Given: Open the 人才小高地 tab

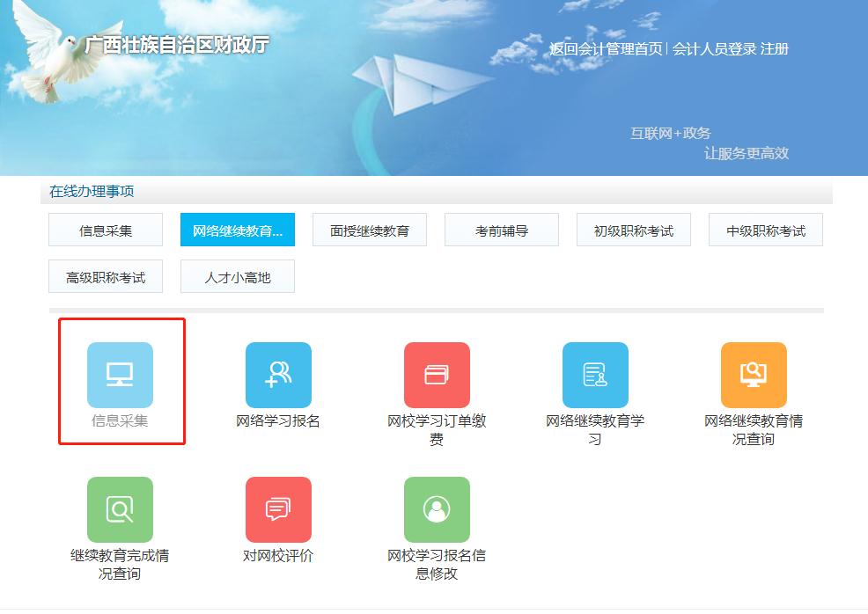Looking at the screenshot, I should click(x=238, y=275).
